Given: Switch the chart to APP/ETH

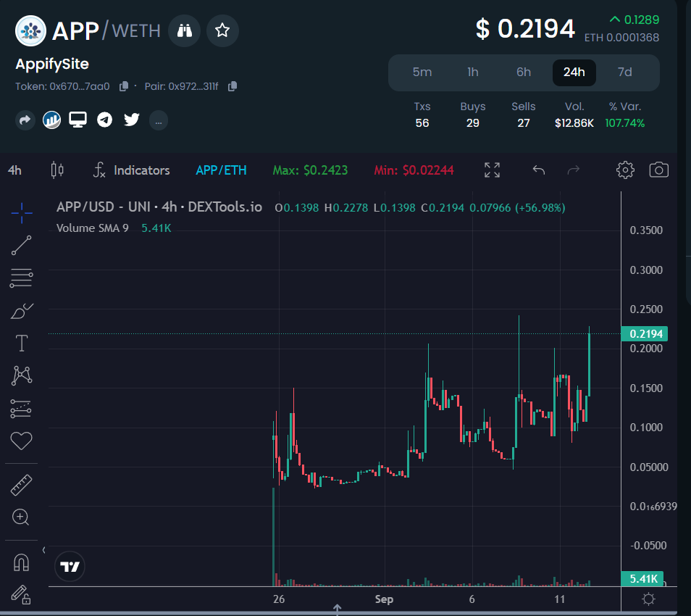Looking at the screenshot, I should (221, 170).
